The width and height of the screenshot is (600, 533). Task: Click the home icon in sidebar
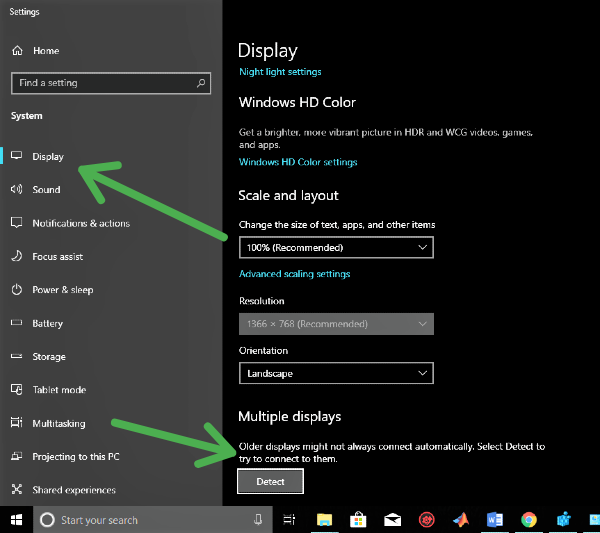point(17,51)
